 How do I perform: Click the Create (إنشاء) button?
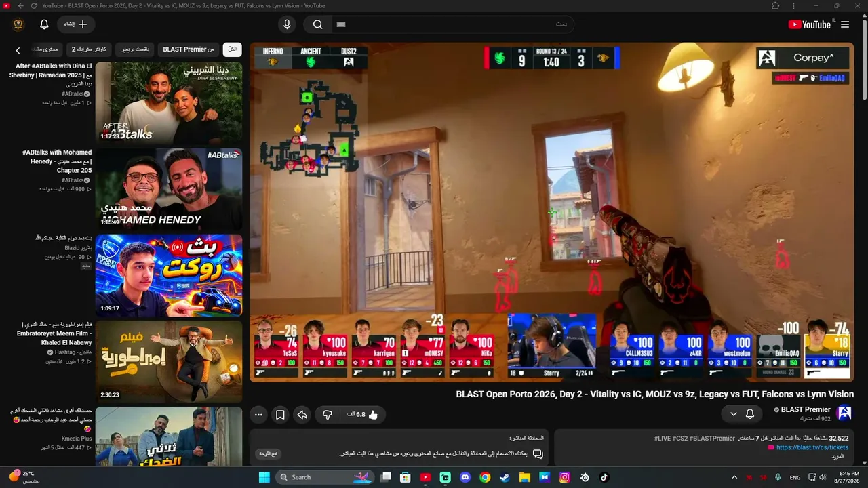click(x=76, y=24)
